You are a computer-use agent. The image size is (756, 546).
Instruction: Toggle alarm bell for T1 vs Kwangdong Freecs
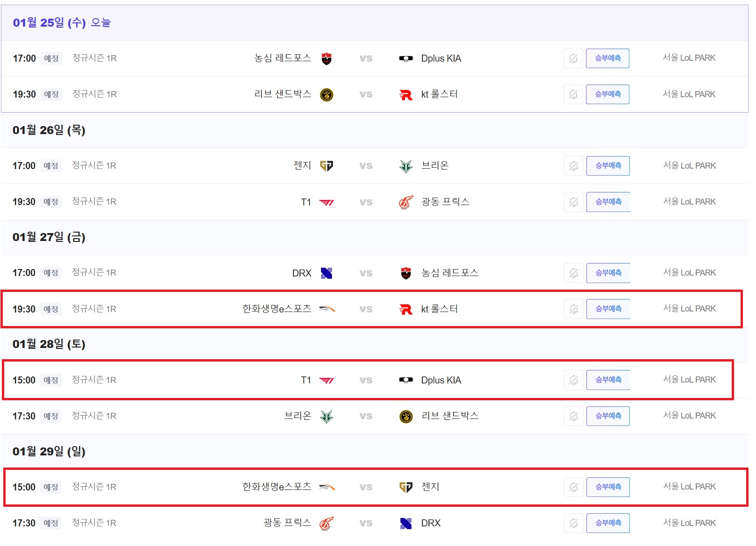(573, 202)
